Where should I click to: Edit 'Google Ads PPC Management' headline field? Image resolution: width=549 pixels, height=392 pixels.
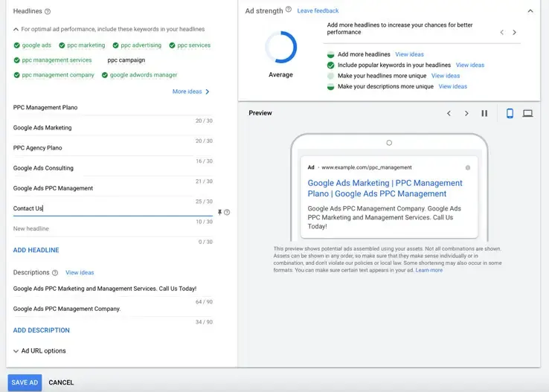coord(113,188)
